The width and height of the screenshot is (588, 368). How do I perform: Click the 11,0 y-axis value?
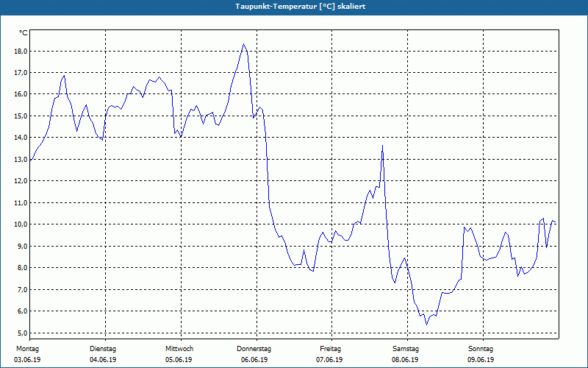21,203
